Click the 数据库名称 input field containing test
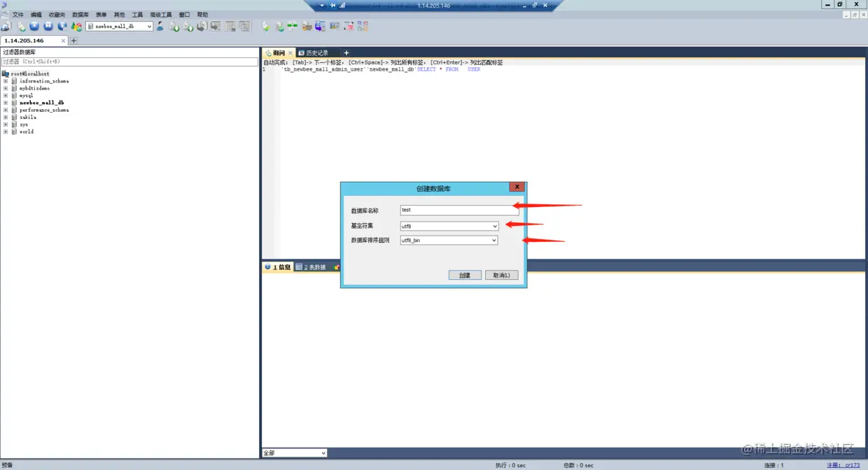 click(459, 210)
